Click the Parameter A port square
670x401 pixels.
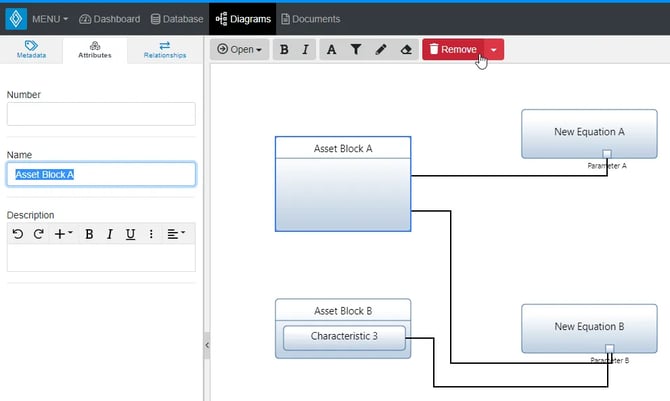pos(607,153)
